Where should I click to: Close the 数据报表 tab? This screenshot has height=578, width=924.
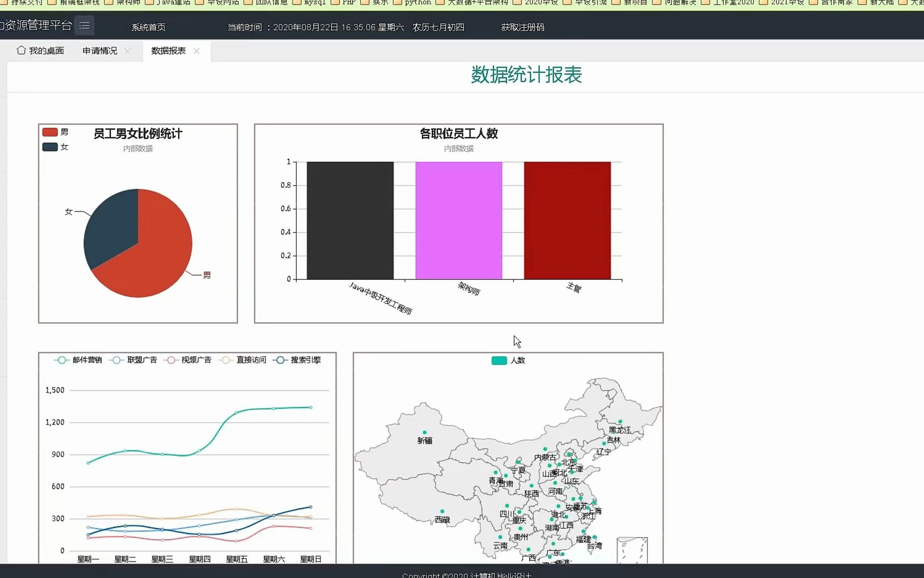197,51
